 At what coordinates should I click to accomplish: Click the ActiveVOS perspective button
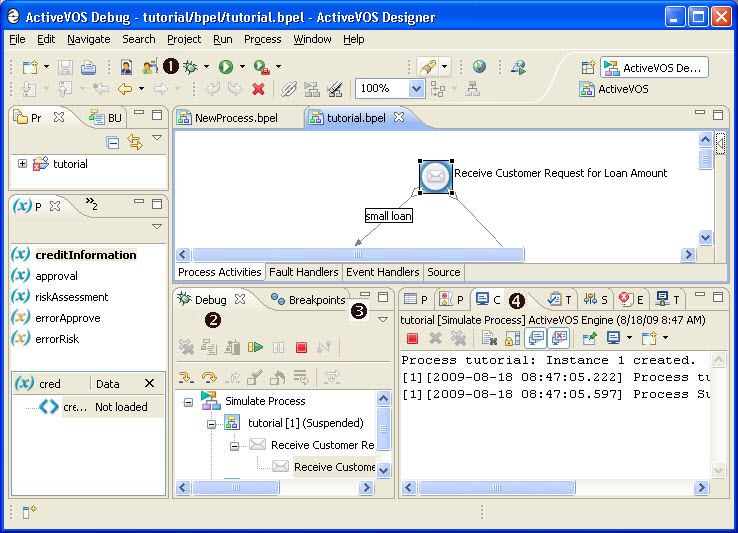[614, 89]
